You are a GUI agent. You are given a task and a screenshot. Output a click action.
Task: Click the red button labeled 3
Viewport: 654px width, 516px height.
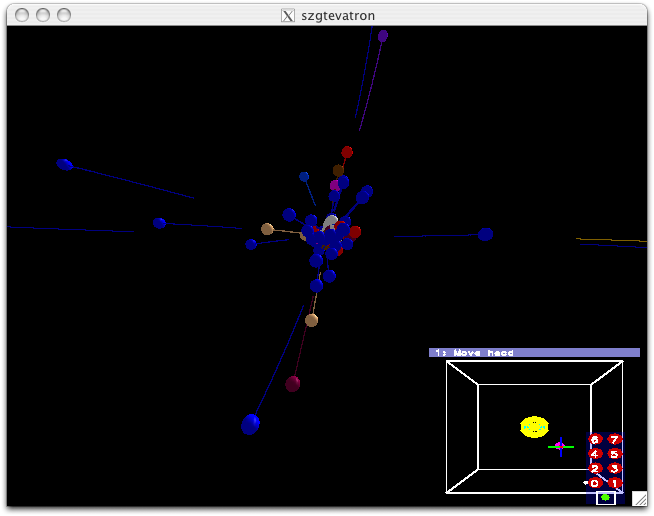point(614,468)
